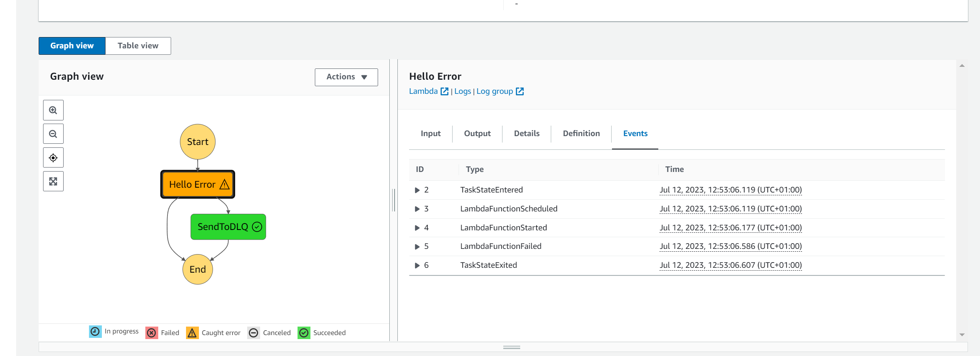This screenshot has height=356, width=980.
Task: Click the Canceled legend icon
Action: (254, 333)
